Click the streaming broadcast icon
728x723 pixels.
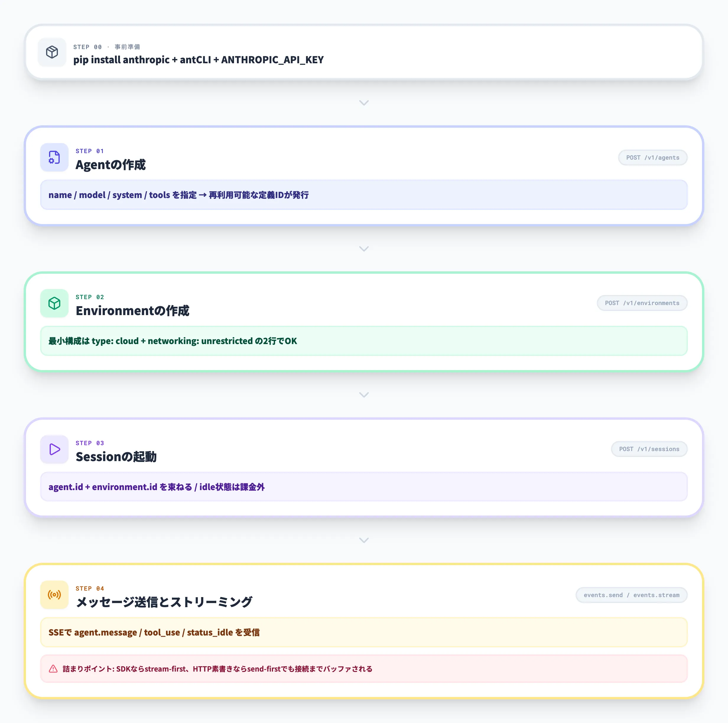coord(54,594)
